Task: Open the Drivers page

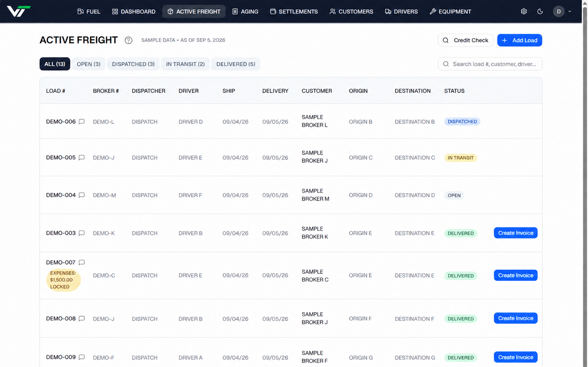Action: [x=401, y=12]
